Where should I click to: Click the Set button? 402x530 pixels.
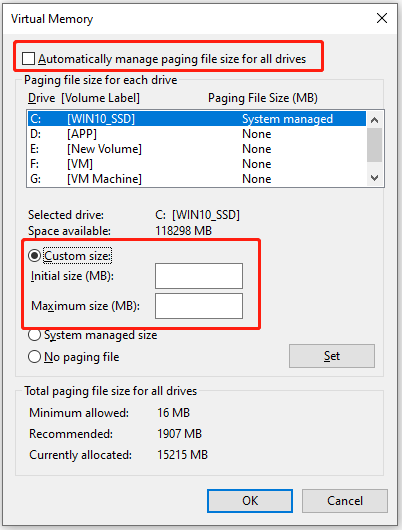(x=332, y=356)
